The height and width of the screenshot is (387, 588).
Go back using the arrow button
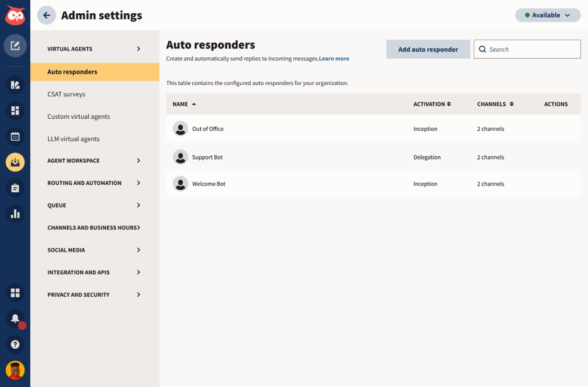(x=46, y=15)
